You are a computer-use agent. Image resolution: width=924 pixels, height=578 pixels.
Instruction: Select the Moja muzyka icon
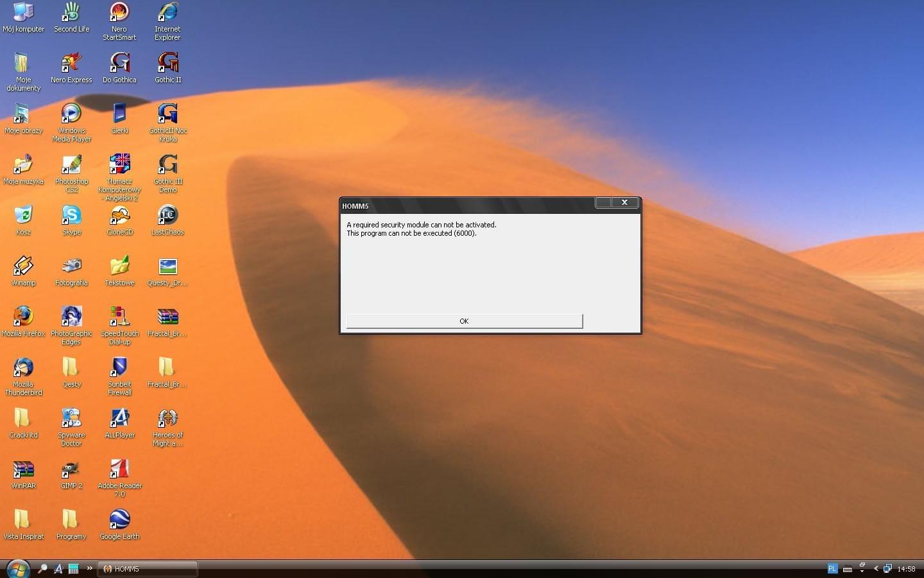tap(23, 169)
